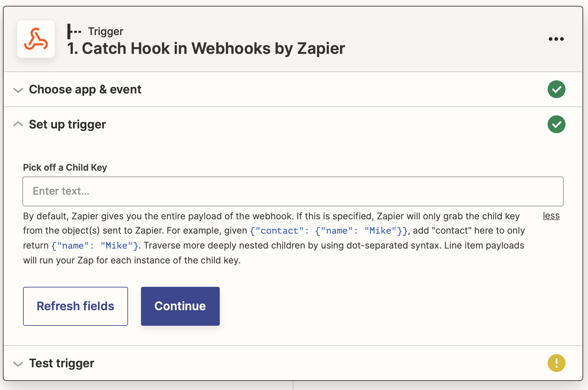Click the Refresh fields button
The image size is (588, 390).
76,306
